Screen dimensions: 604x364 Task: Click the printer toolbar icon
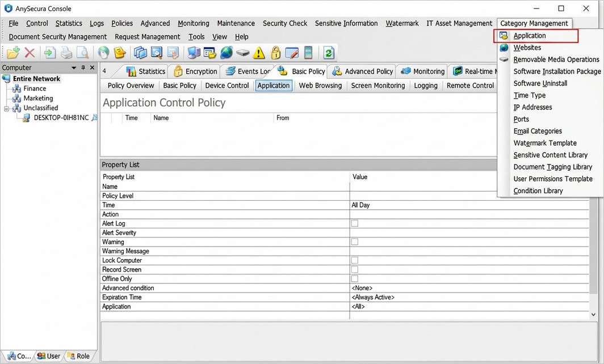tap(66, 53)
